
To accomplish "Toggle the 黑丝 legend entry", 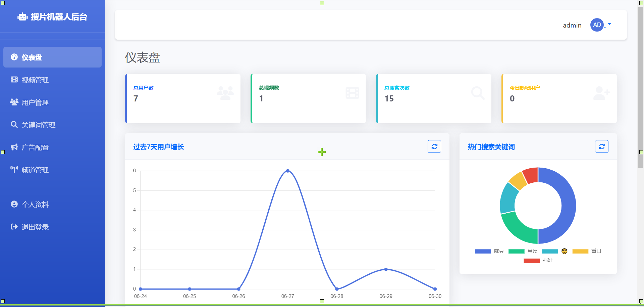I will (x=523, y=251).
